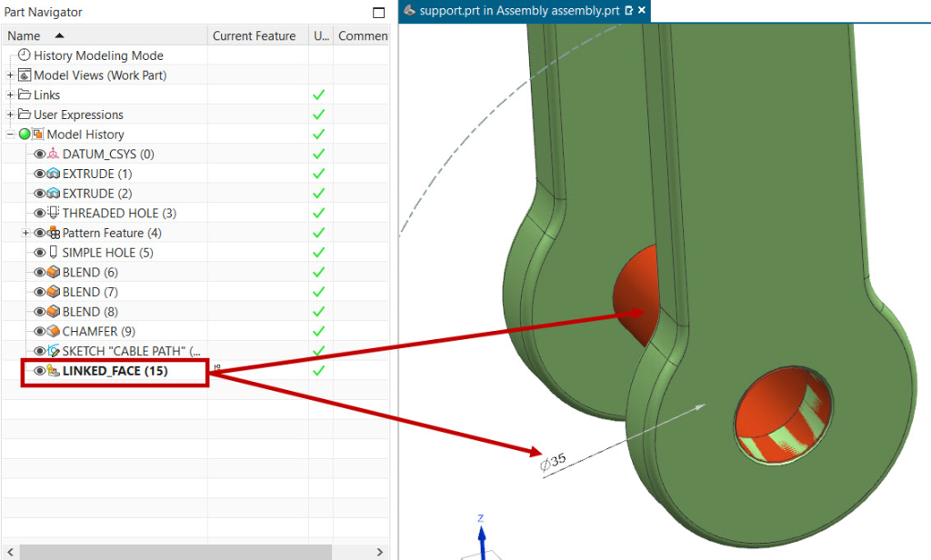
Task: Click the Part Navigator horizontal scrollbar
Action: point(182,552)
